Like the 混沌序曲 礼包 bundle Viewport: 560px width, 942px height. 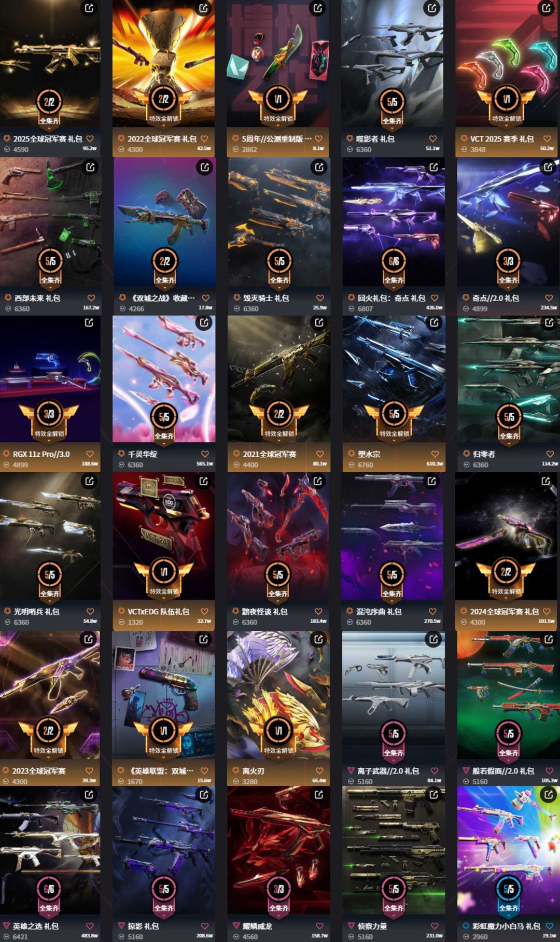tap(432, 612)
